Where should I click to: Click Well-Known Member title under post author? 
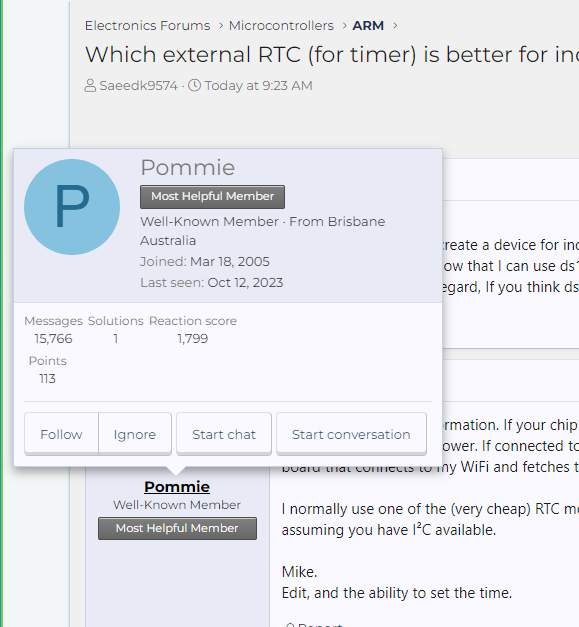(x=177, y=505)
